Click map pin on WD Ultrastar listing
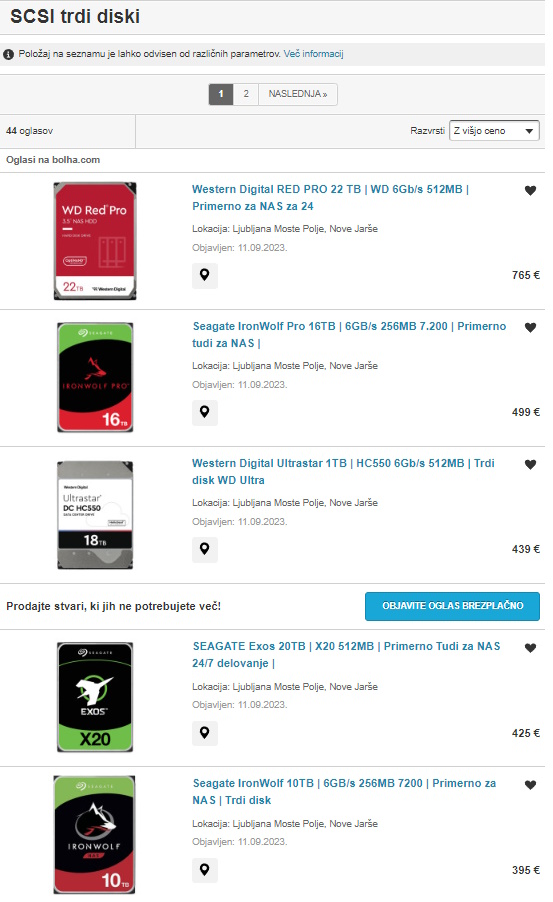Image resolution: width=553 pixels, height=902 pixels. pos(205,549)
